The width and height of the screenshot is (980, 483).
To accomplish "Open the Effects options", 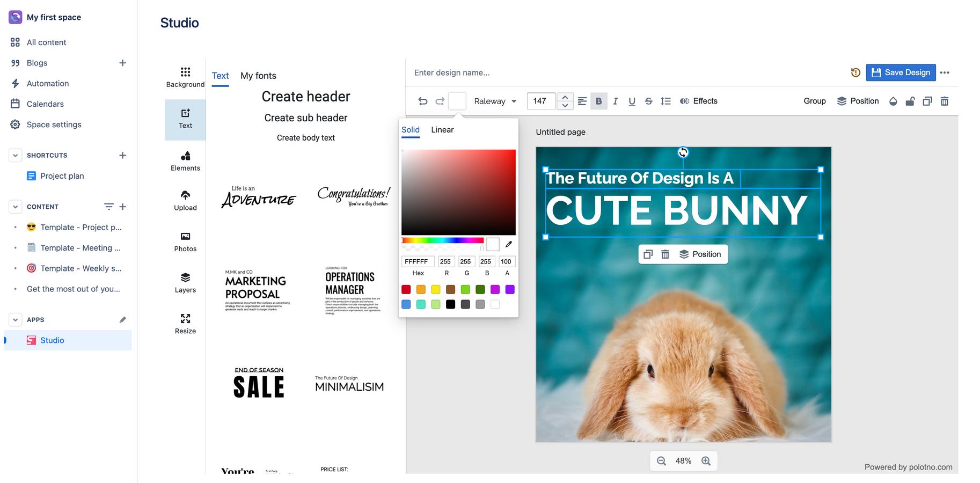I will click(699, 101).
